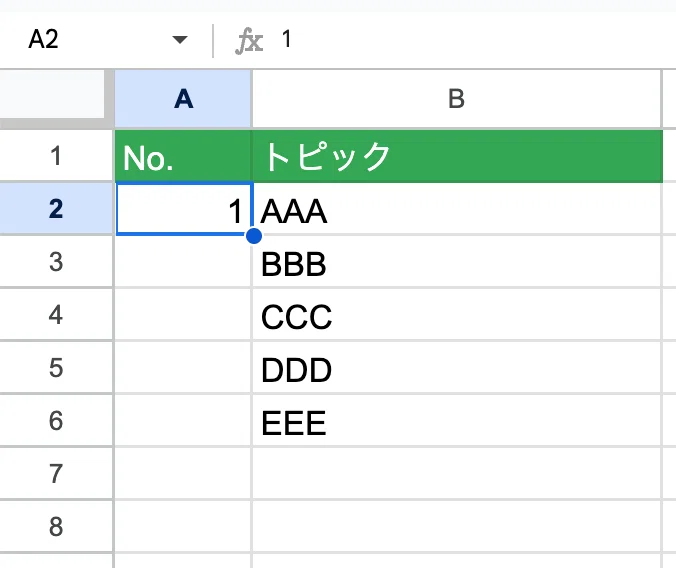This screenshot has height=568, width=676.
Task: Select row 7 header
Action: [56, 474]
